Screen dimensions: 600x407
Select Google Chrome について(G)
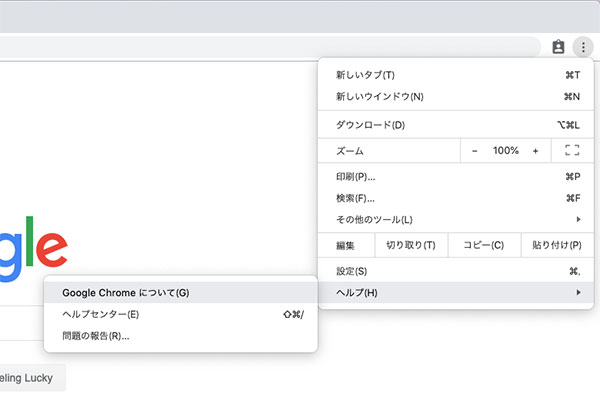(125, 293)
